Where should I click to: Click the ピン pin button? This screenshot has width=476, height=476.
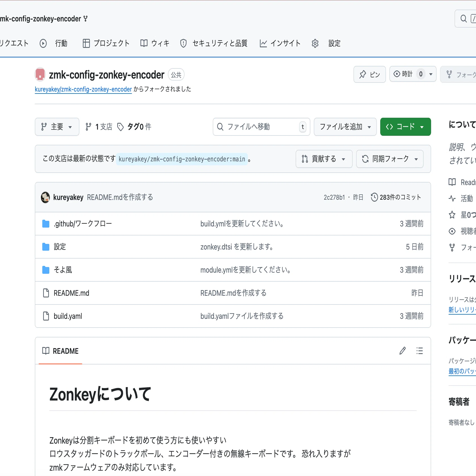pyautogui.click(x=370, y=74)
